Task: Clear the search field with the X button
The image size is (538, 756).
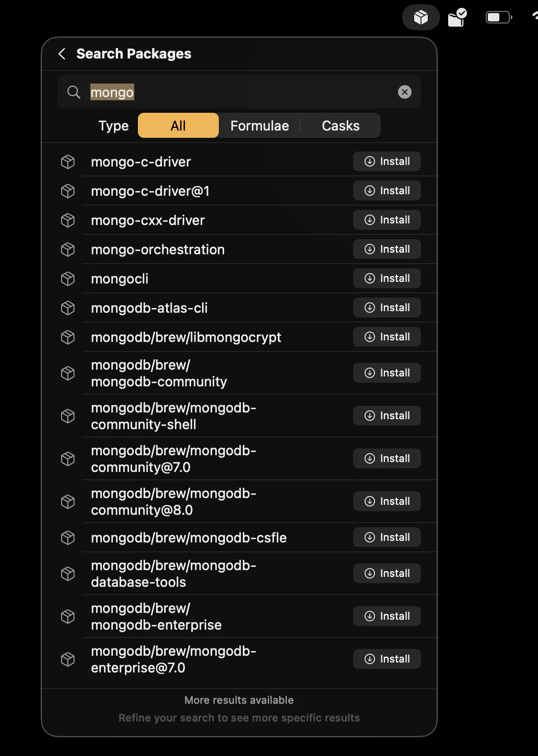Action: 405,92
